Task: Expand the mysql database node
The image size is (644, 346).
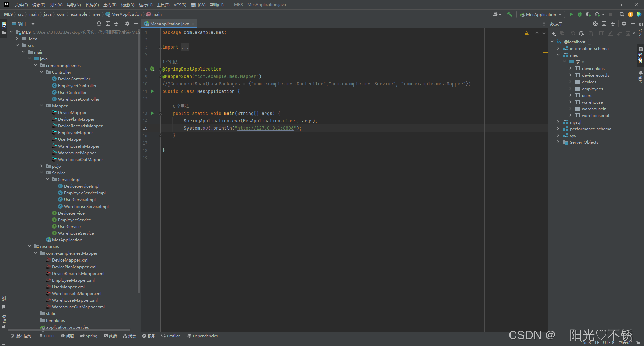Action: coord(558,122)
